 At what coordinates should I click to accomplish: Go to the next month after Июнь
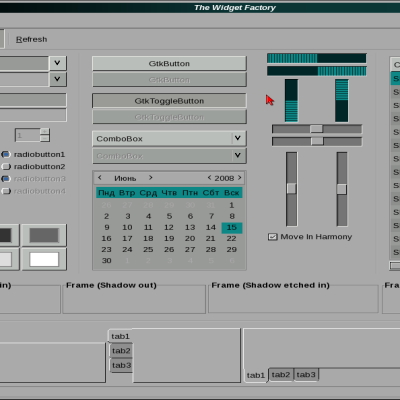(x=151, y=178)
